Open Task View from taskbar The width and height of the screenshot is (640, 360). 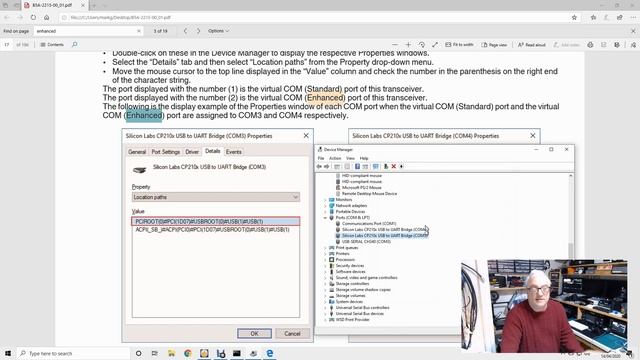[154, 353]
